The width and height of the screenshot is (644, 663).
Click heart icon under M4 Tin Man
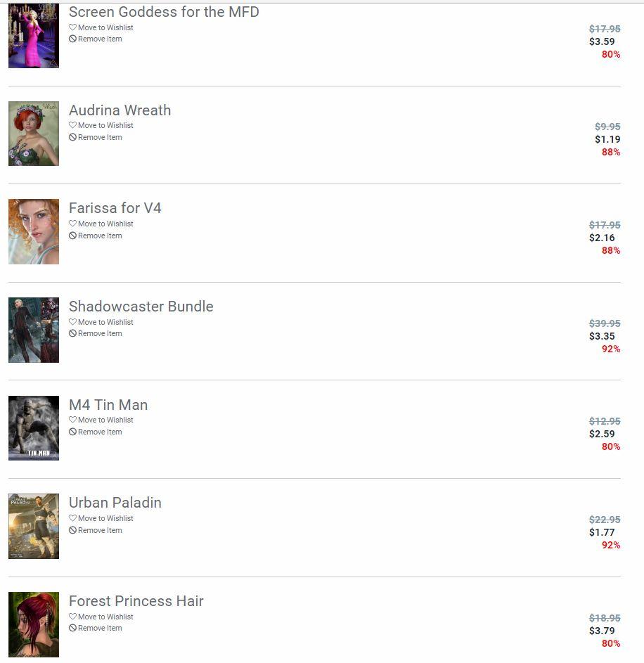click(x=72, y=420)
